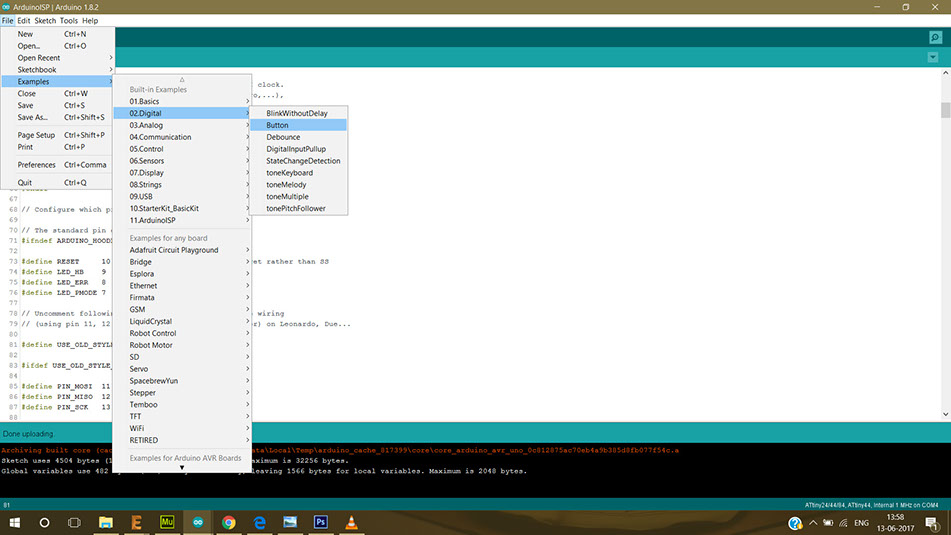
Task: Expand 08.Strings examples submenu
Action: click(x=182, y=184)
